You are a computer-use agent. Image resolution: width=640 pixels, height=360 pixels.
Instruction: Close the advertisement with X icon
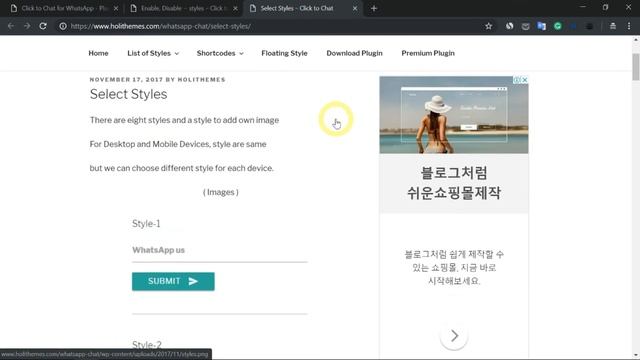pyautogui.click(x=525, y=80)
